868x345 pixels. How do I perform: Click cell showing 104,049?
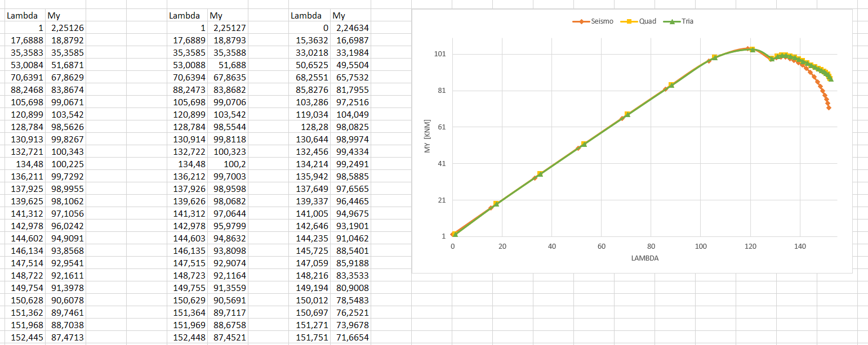(350, 115)
